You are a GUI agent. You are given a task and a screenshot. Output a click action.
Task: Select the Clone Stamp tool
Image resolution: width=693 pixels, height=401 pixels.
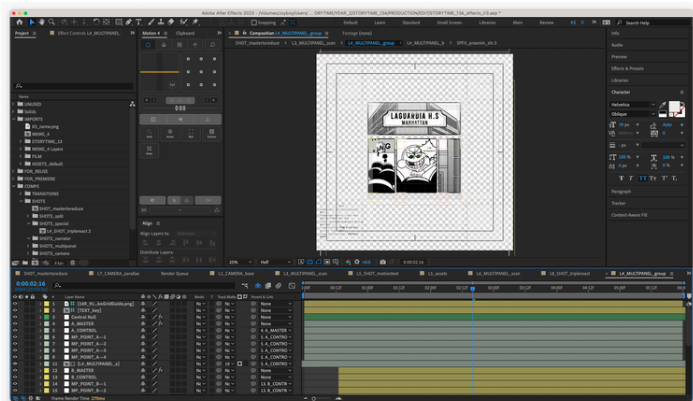[161, 22]
